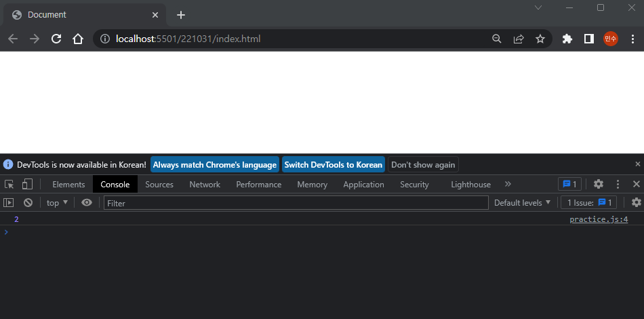Click Always match Chrome's language
This screenshot has height=319, width=644.
pyautogui.click(x=215, y=165)
